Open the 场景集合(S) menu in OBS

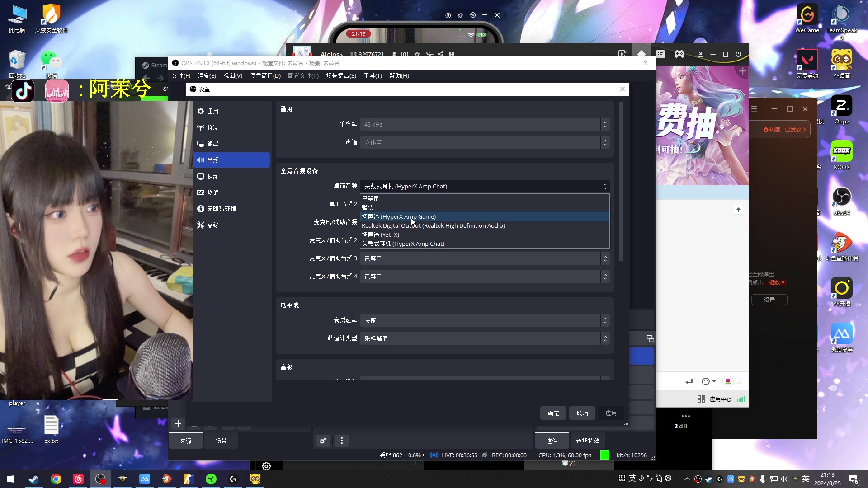point(341,75)
